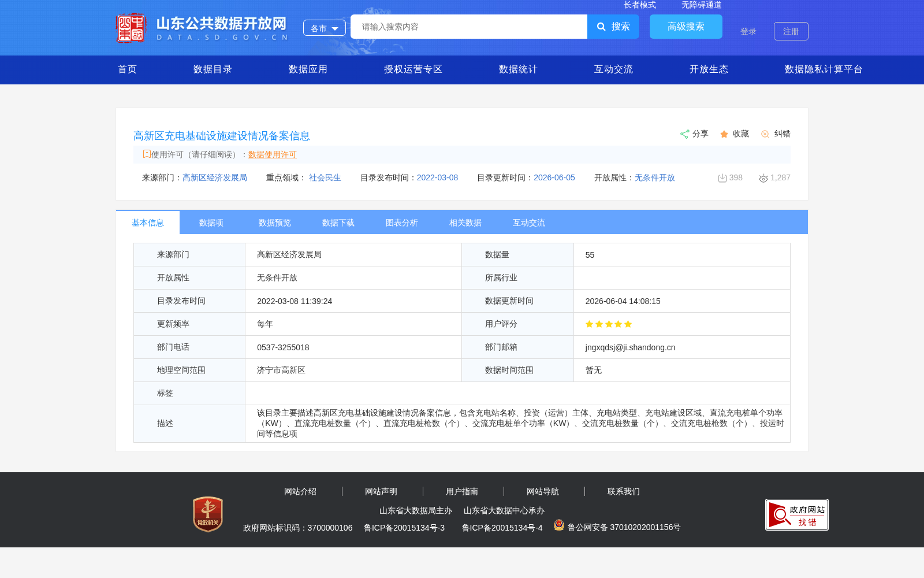924x578 pixels.
Task: Switch to the 互动交流 tab in tab bar
Action: (529, 223)
